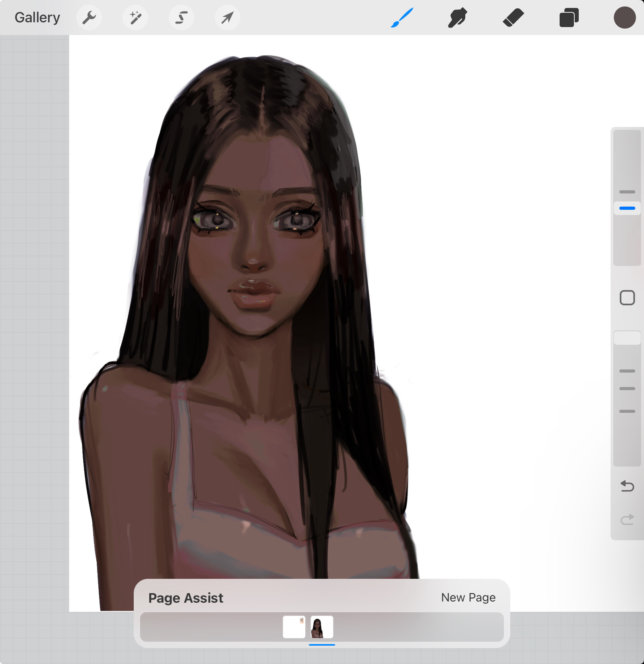Open the Adjustments magic wand menu
The image size is (644, 664).
135,18
